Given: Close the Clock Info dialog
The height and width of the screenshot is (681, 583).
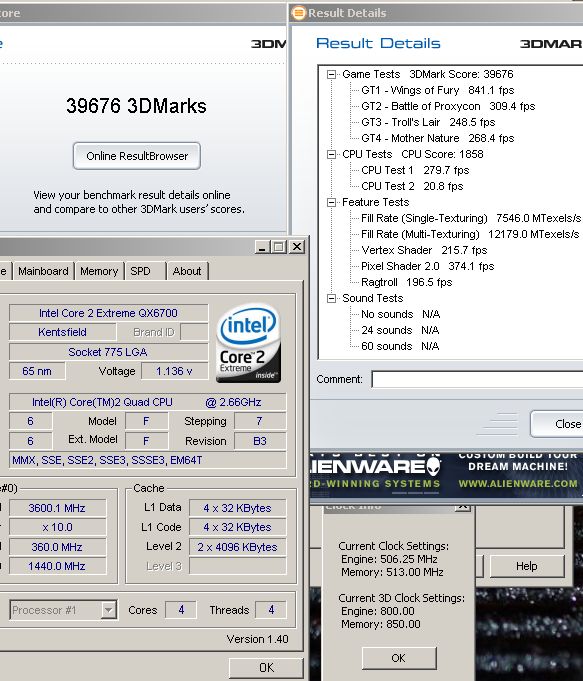Looking at the screenshot, I should [463, 507].
